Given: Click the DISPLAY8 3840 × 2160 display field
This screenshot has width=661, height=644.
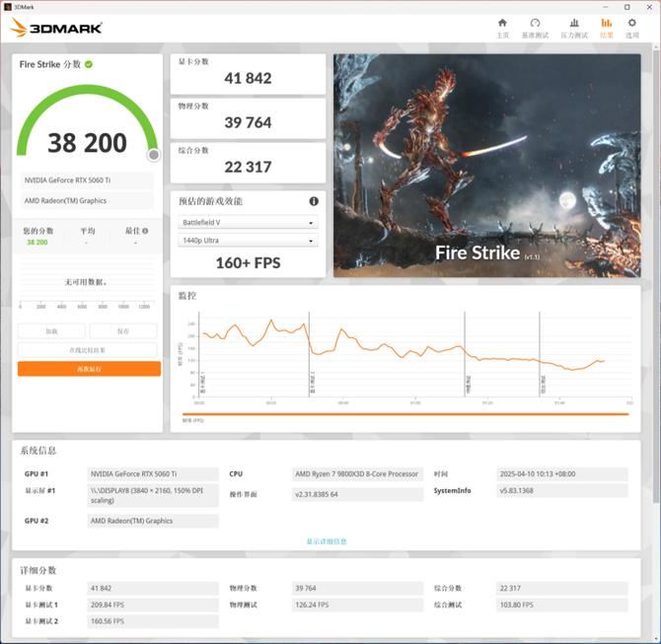Looking at the screenshot, I should pos(153,496).
